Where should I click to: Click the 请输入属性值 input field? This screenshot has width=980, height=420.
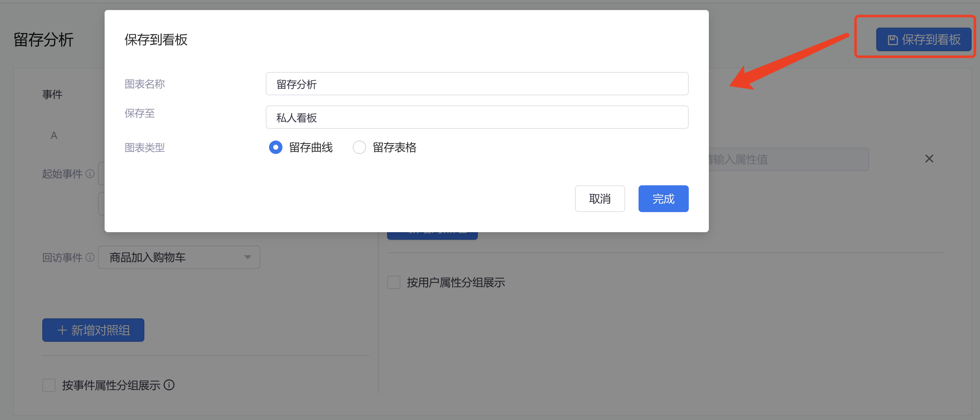[x=788, y=159]
